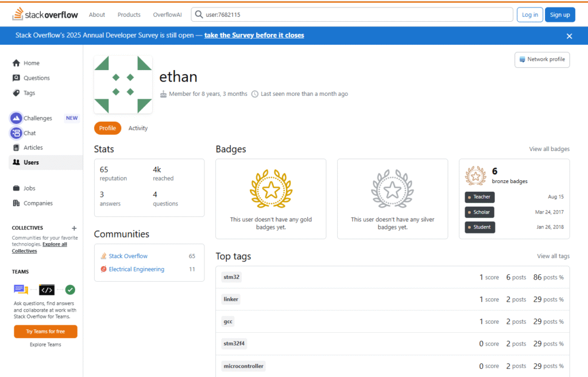This screenshot has width=588, height=377.
Task: Open the stm32 tag
Action: 231,277
